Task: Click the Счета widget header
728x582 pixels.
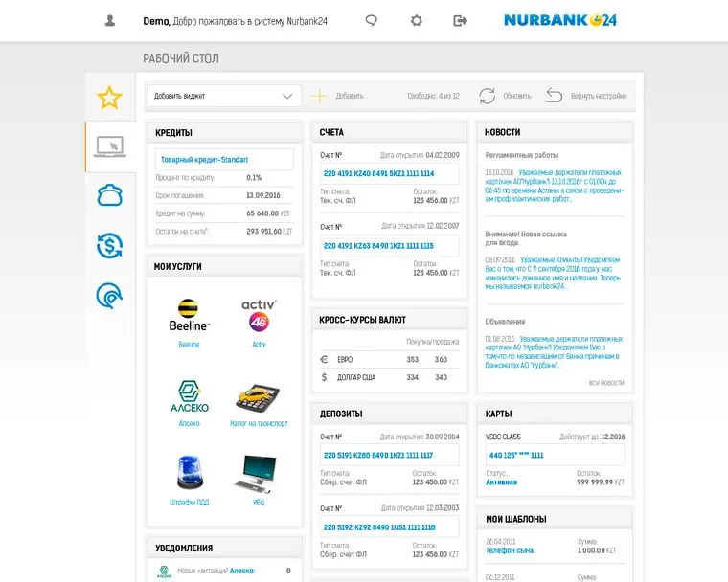Action: [x=390, y=132]
